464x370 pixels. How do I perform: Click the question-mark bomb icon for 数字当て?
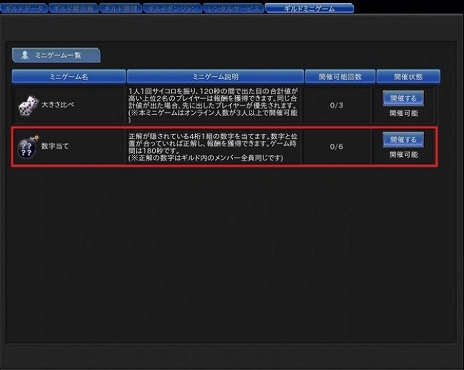tap(27, 147)
